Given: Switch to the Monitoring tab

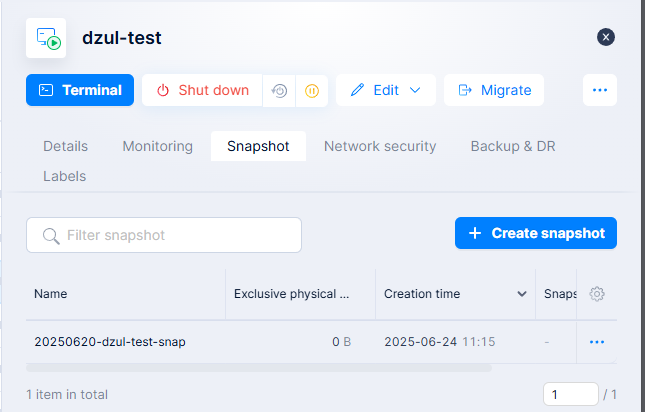Looking at the screenshot, I should (x=157, y=146).
